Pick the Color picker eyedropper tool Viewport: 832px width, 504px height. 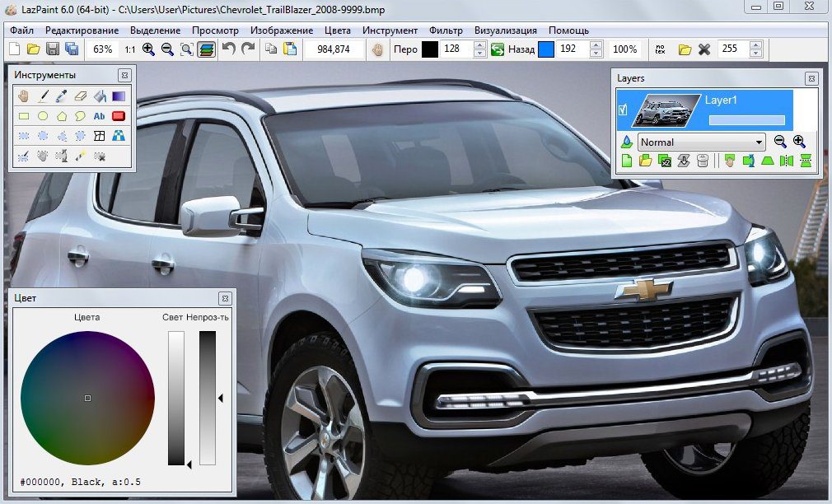62,96
